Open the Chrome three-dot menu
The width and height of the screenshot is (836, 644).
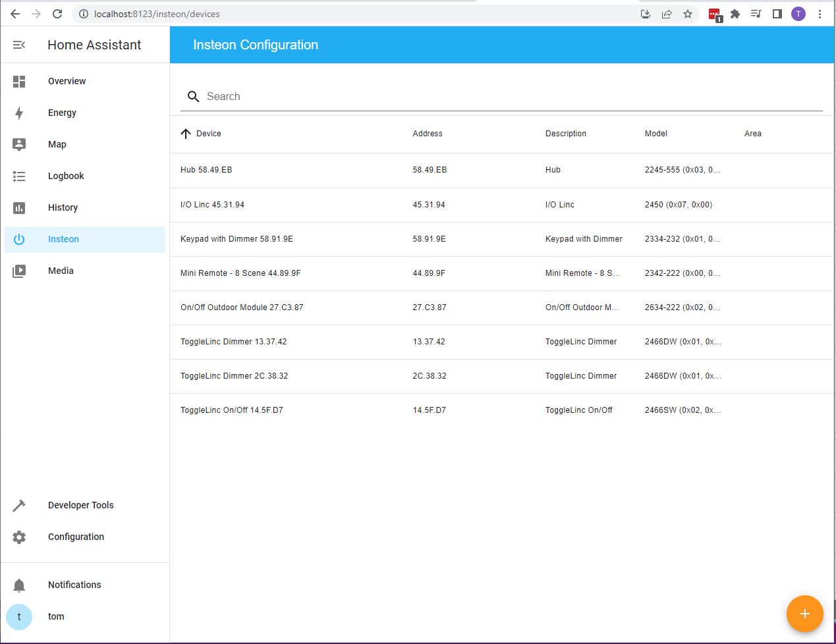[820, 13]
